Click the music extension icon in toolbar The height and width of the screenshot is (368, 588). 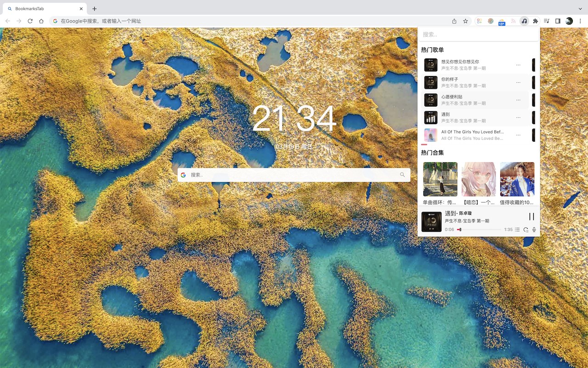coord(524,21)
